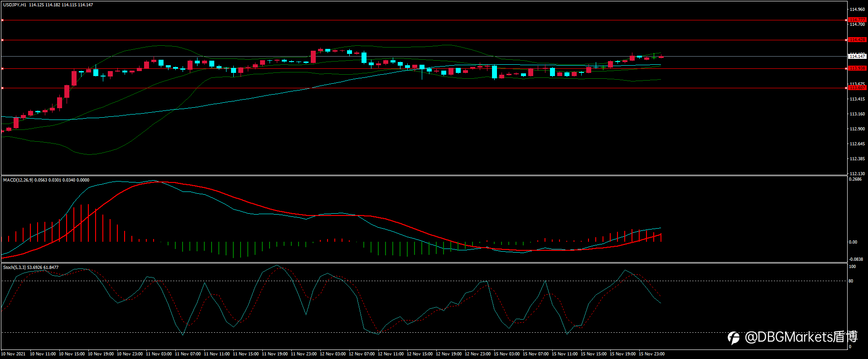Viewport: 868px width, 359px height.
Task: Click the 10 Nov 19:00 time label
Action: point(101,354)
